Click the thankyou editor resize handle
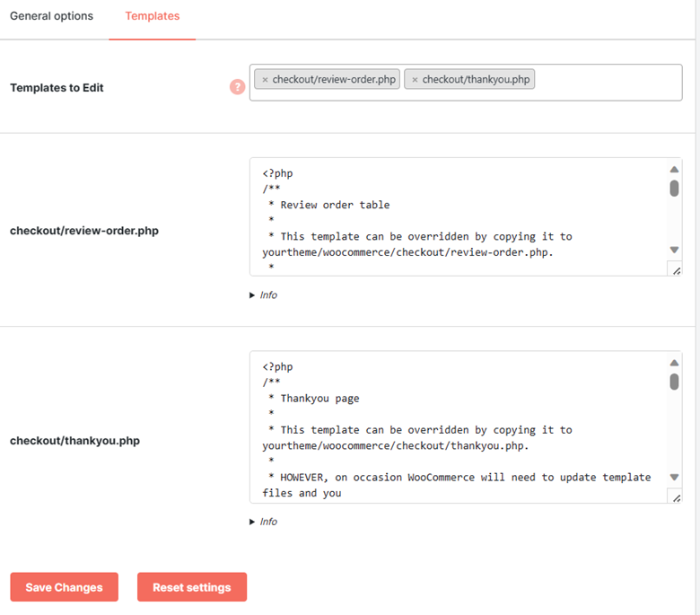This screenshot has height=615, width=700. coord(676,497)
